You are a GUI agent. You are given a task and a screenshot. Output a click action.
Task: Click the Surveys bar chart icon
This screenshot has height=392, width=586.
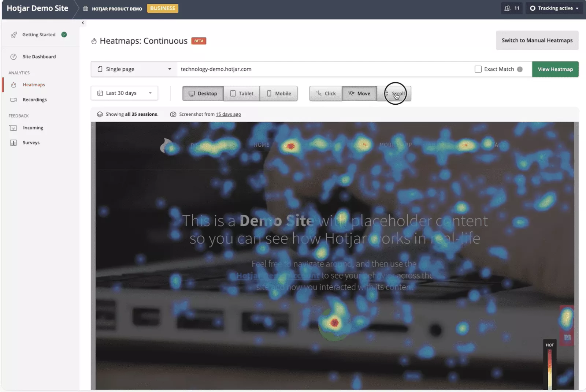click(14, 143)
